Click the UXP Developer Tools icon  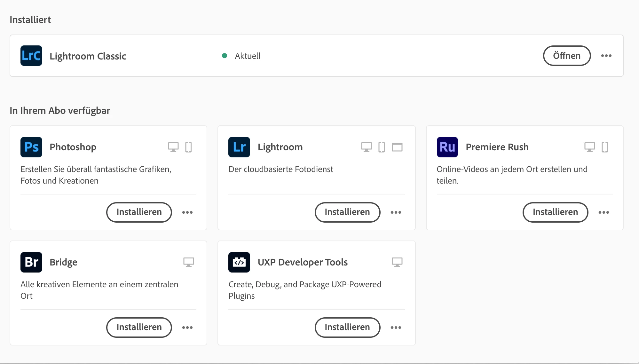click(239, 262)
